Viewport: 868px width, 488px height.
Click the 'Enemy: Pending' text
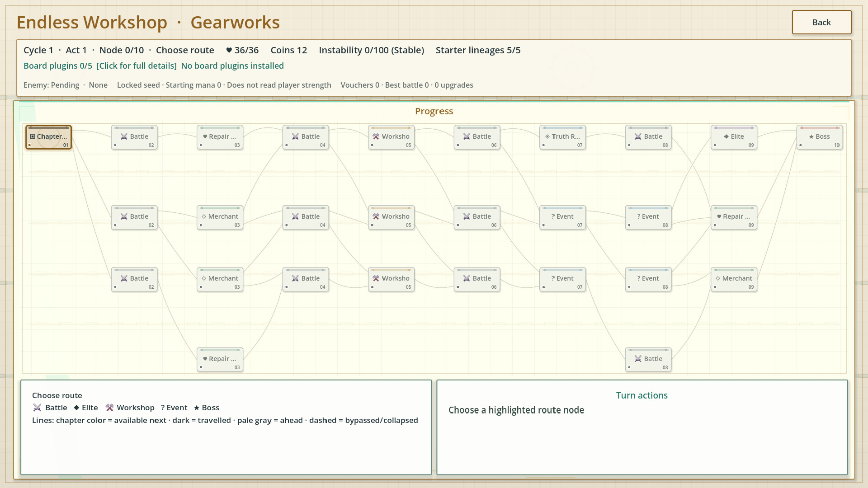(x=51, y=85)
